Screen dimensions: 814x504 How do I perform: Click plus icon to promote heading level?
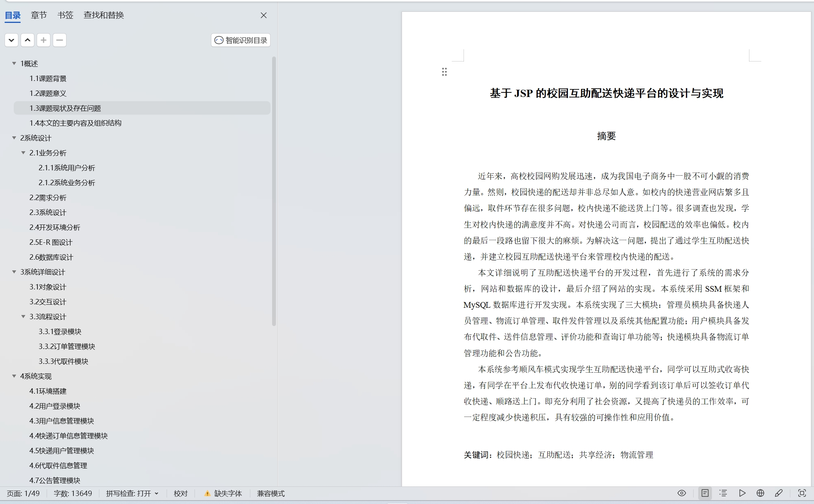click(44, 40)
